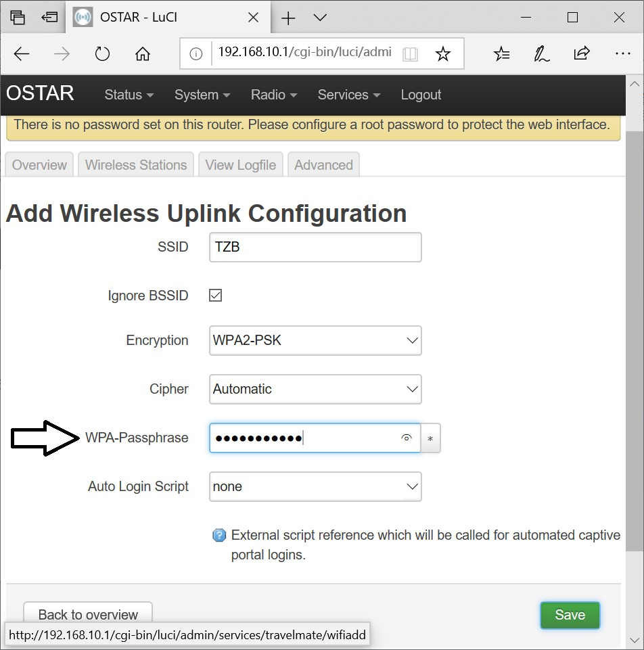Click the star to favorite this page
Image resolution: width=644 pixels, height=650 pixels.
click(x=442, y=54)
